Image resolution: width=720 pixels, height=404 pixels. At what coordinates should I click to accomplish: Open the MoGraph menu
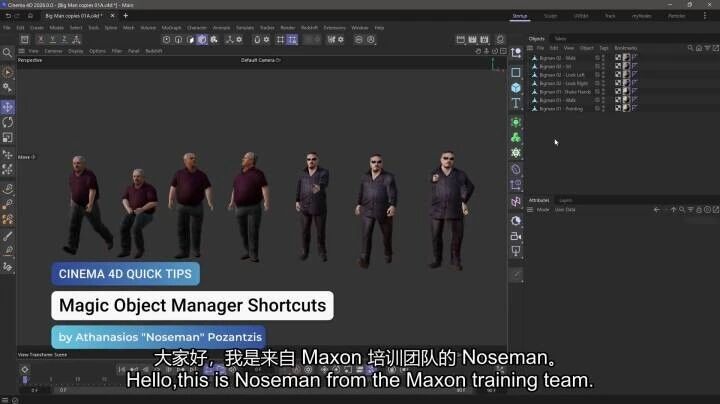pyautogui.click(x=171, y=28)
